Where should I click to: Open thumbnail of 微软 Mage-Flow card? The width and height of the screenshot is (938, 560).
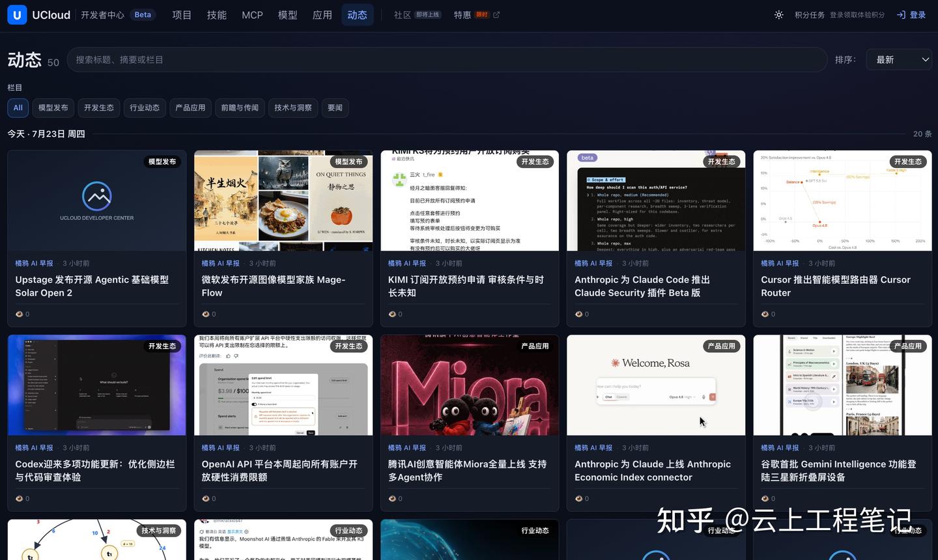pyautogui.click(x=283, y=201)
